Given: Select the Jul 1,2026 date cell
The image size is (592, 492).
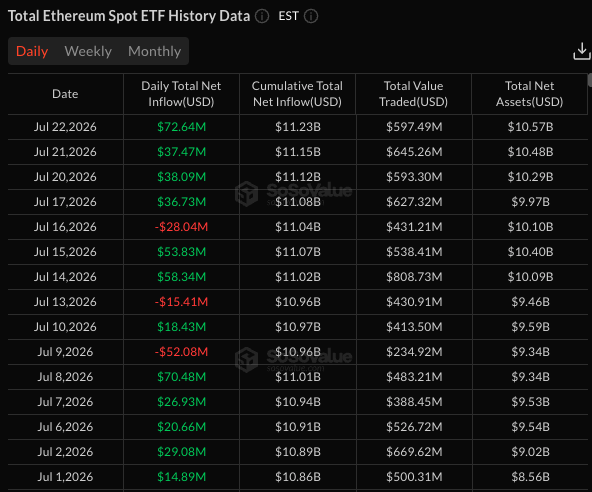Looking at the screenshot, I should (65, 477).
